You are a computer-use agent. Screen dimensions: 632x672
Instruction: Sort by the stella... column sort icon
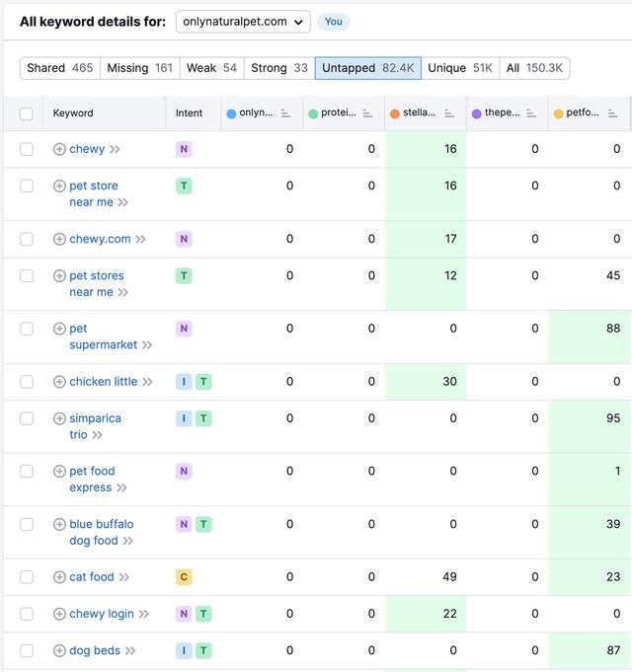coord(449,113)
